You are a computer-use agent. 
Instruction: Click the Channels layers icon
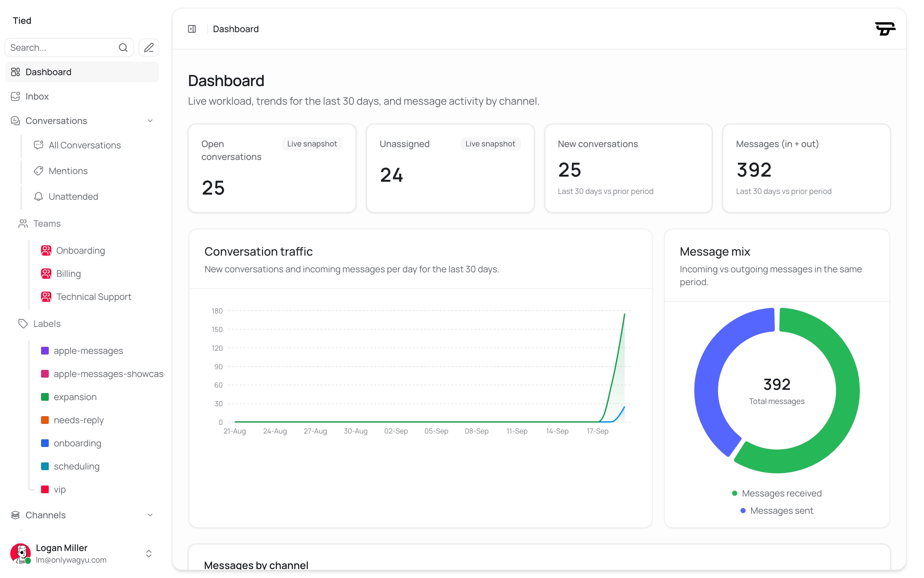tap(15, 515)
